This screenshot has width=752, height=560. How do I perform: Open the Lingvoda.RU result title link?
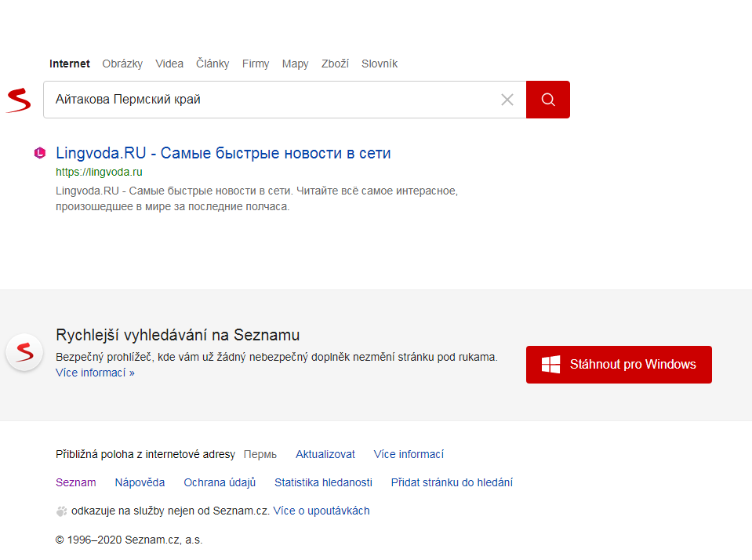(223, 153)
